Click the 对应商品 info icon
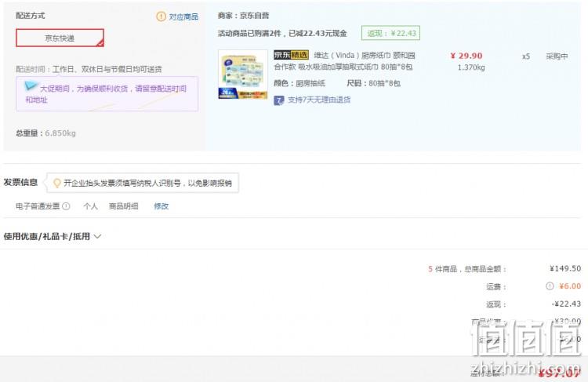Image resolution: width=588 pixels, height=382 pixels. pyautogui.click(x=161, y=16)
